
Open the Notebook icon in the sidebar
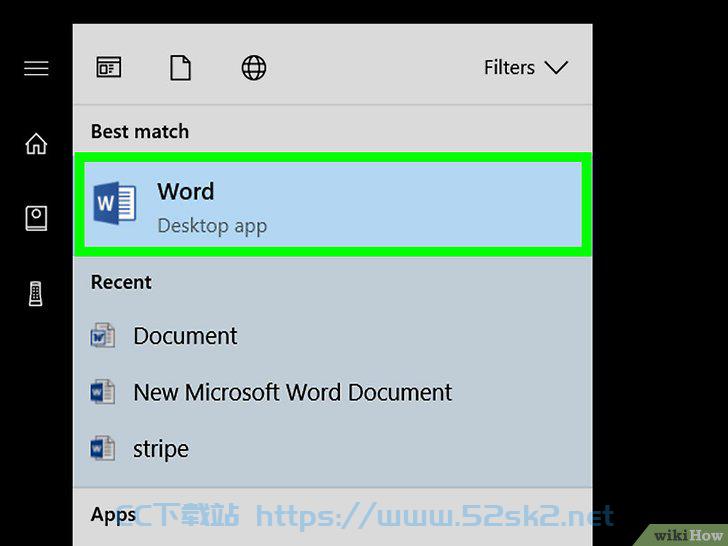point(36,218)
